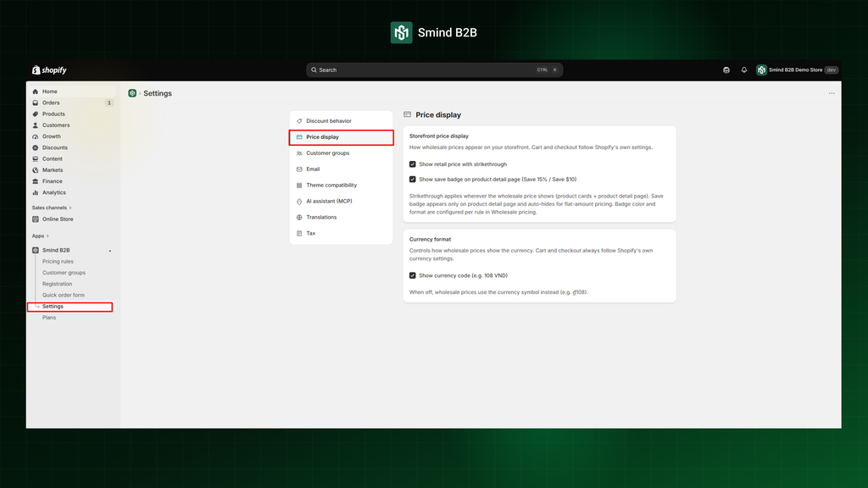Screen dimensions: 868x488
Task: Select Email settings tab
Action: [341, 169]
